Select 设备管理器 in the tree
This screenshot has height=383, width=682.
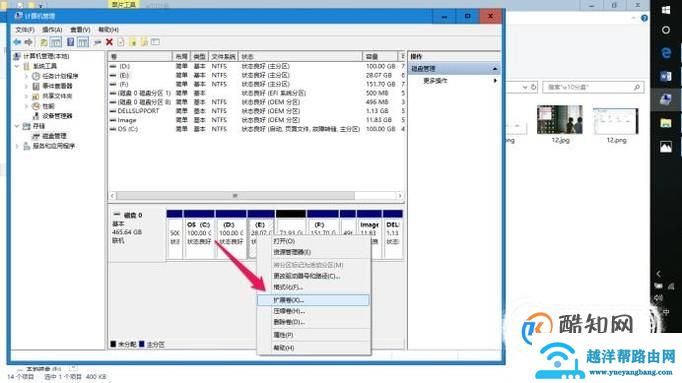pyautogui.click(x=57, y=116)
